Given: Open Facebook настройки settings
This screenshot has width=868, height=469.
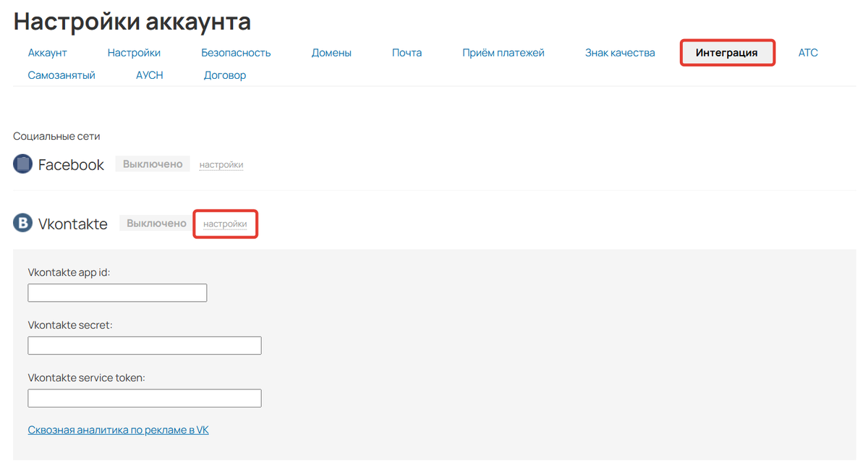Looking at the screenshot, I should click(221, 165).
